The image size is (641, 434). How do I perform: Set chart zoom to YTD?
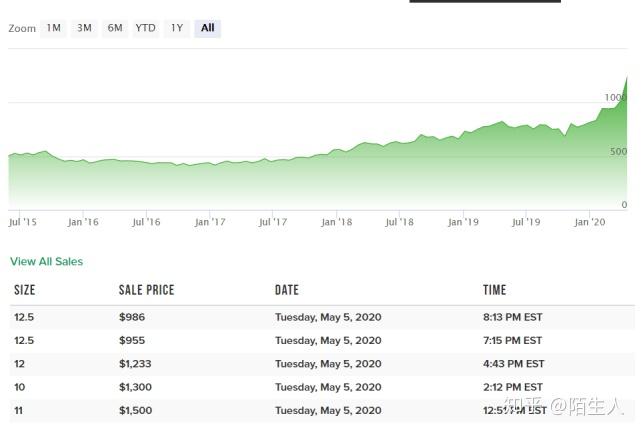[x=146, y=28]
